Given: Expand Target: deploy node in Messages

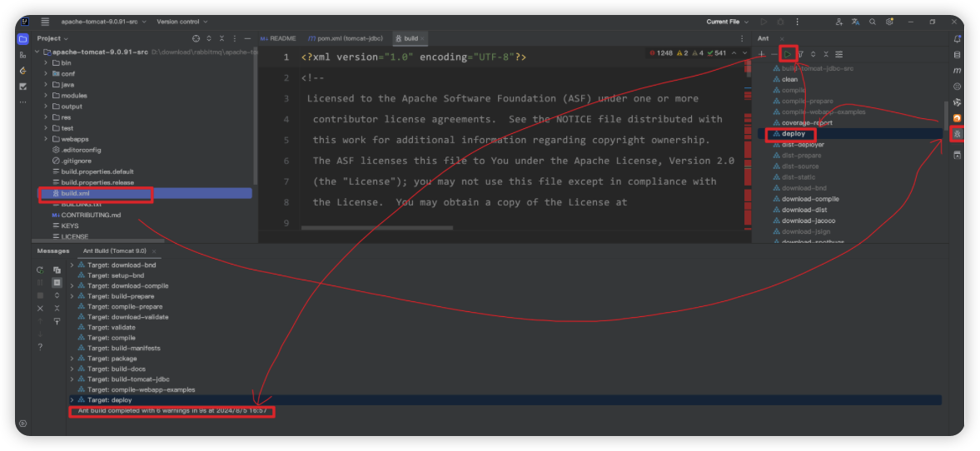Looking at the screenshot, I should point(72,399).
